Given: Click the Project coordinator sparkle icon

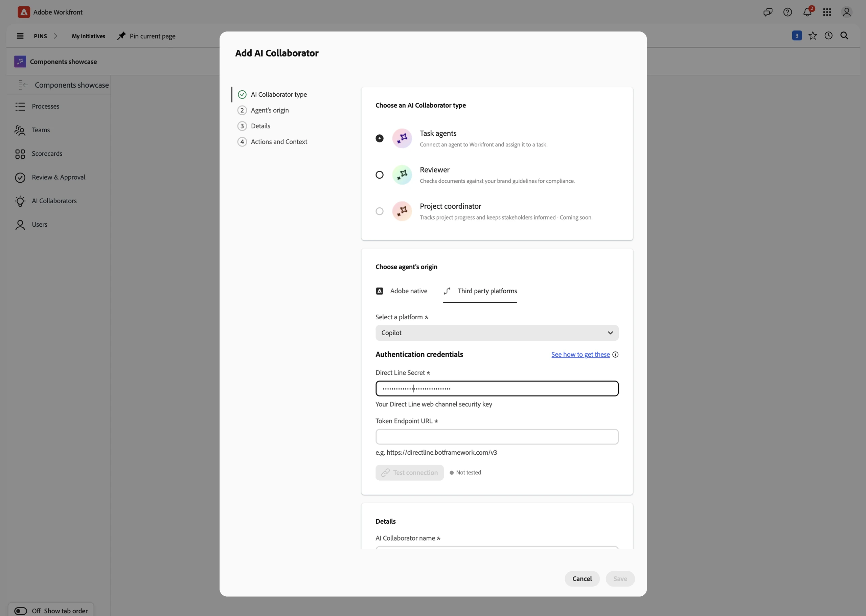Looking at the screenshot, I should tap(402, 211).
